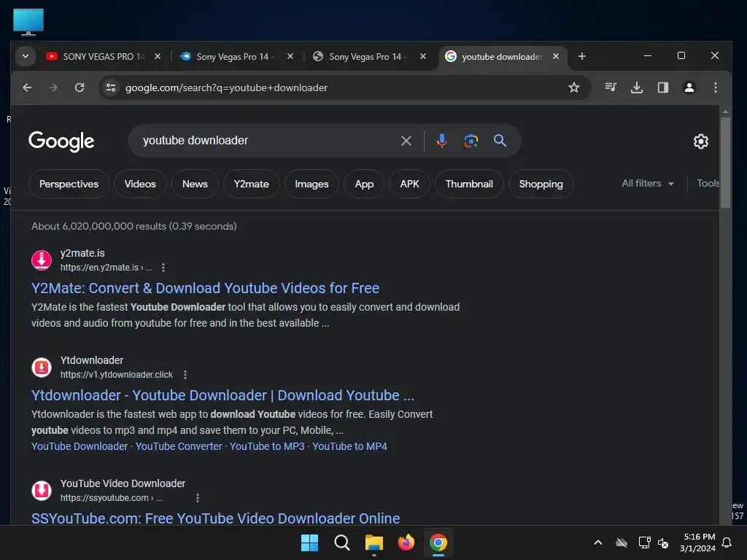Show hidden system tray icons
Screen dimensions: 747x560
(598, 542)
